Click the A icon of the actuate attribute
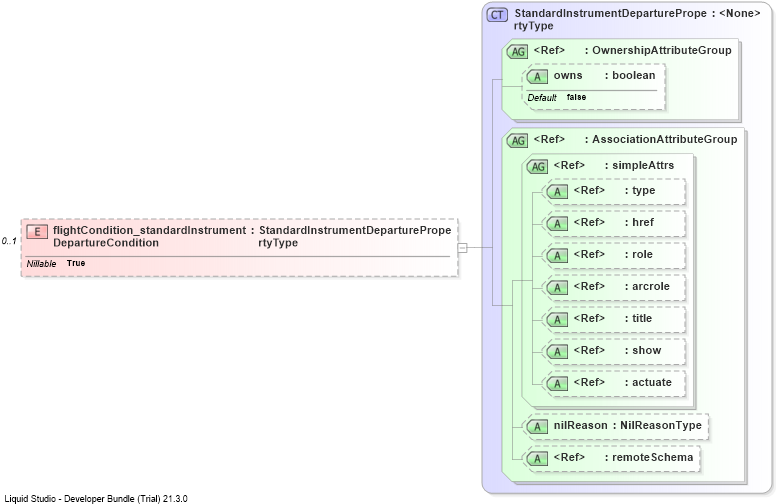 [x=557, y=384]
